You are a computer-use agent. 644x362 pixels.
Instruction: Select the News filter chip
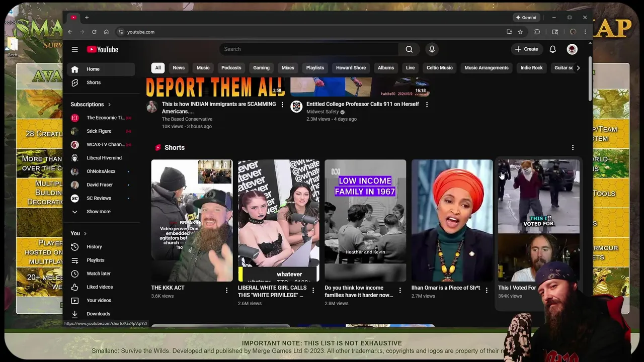(179, 68)
